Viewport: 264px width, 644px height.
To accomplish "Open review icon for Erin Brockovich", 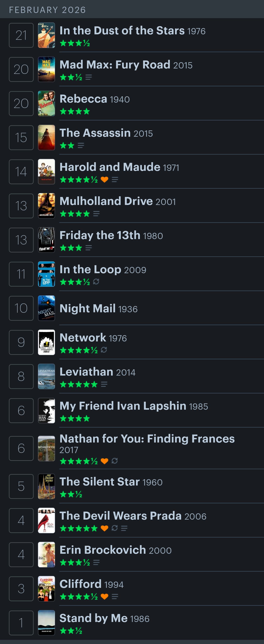I will 96,562.
